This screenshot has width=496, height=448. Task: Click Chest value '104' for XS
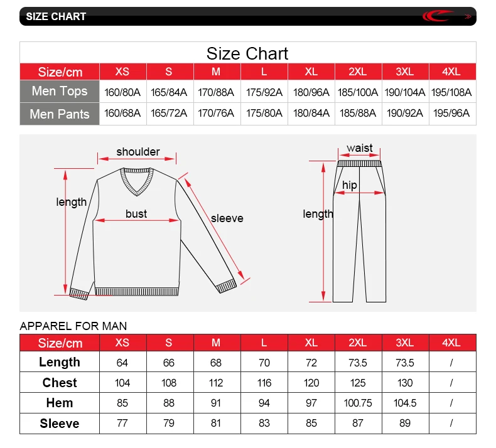click(x=122, y=383)
